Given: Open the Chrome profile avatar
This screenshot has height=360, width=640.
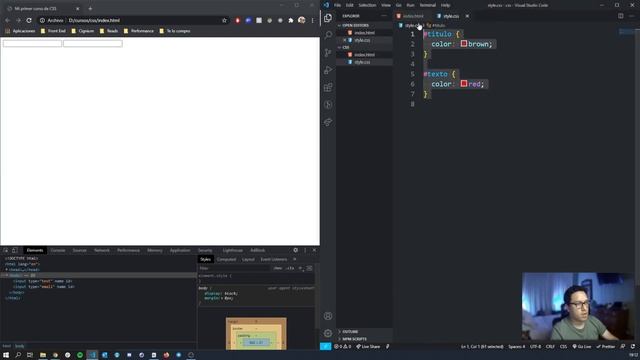Looking at the screenshot, I should [x=302, y=20].
